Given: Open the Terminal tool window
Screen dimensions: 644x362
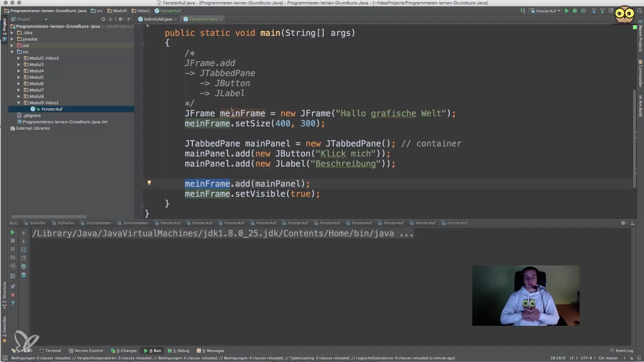Looking at the screenshot, I should click(50, 351).
